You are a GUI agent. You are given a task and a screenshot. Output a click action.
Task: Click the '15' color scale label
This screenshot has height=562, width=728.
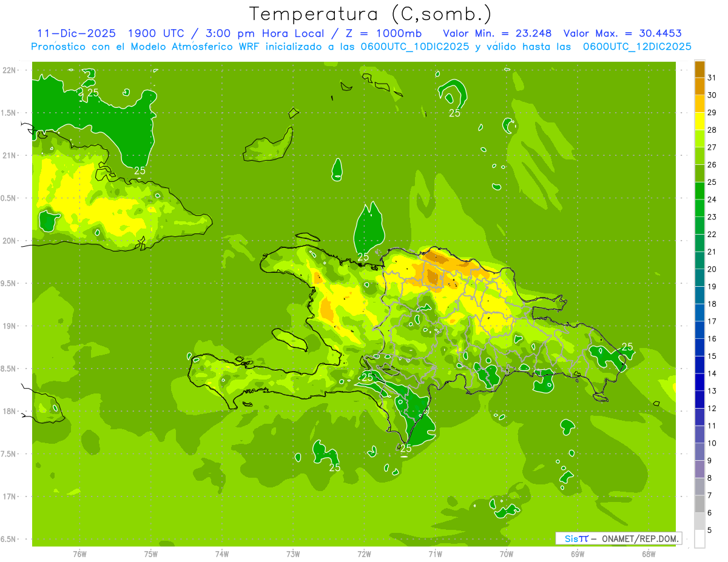tap(712, 356)
